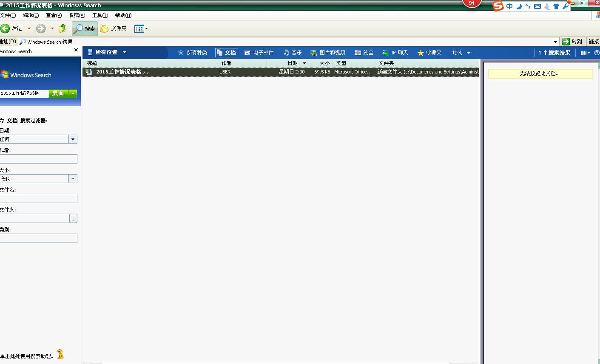Close the Windows Search side pane

coord(76,50)
